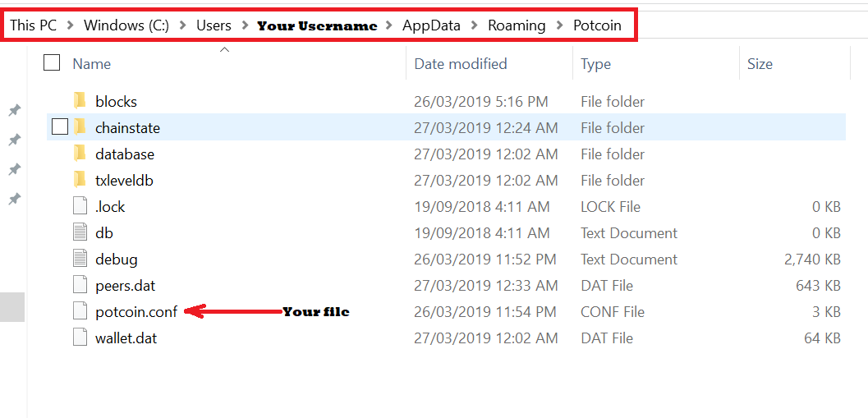Image resolution: width=868 pixels, height=418 pixels.
Task: Check the chainstate folder checkbox
Action: (60, 127)
